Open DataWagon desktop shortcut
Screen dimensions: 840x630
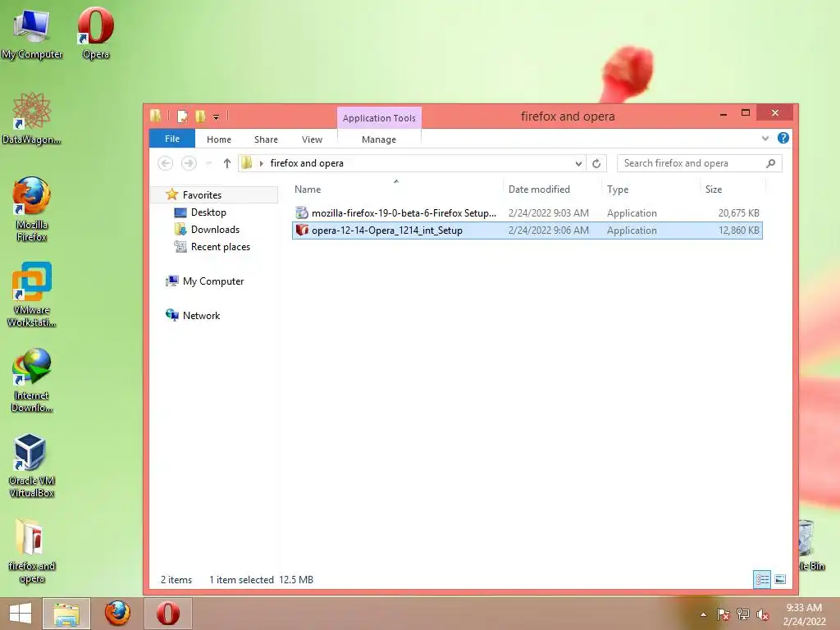tap(32, 118)
